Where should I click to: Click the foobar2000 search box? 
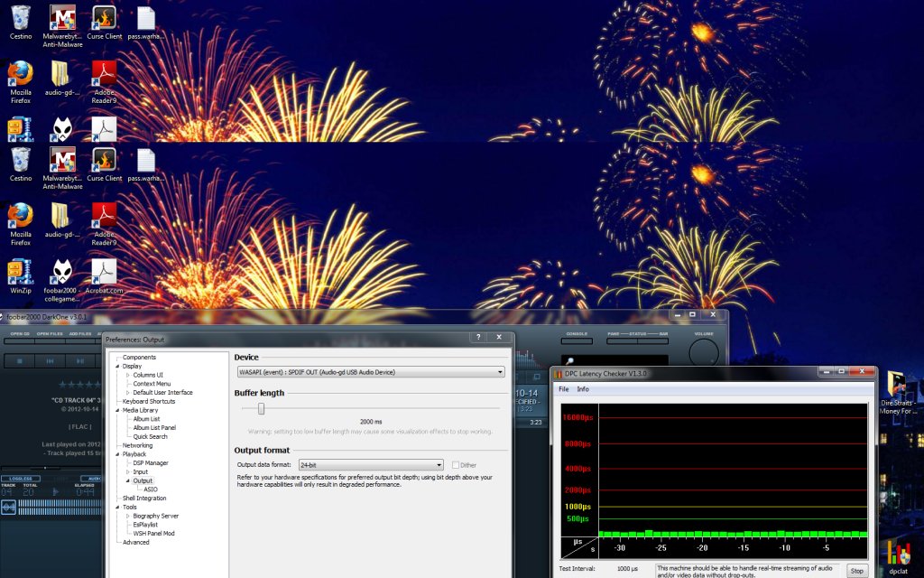614,361
